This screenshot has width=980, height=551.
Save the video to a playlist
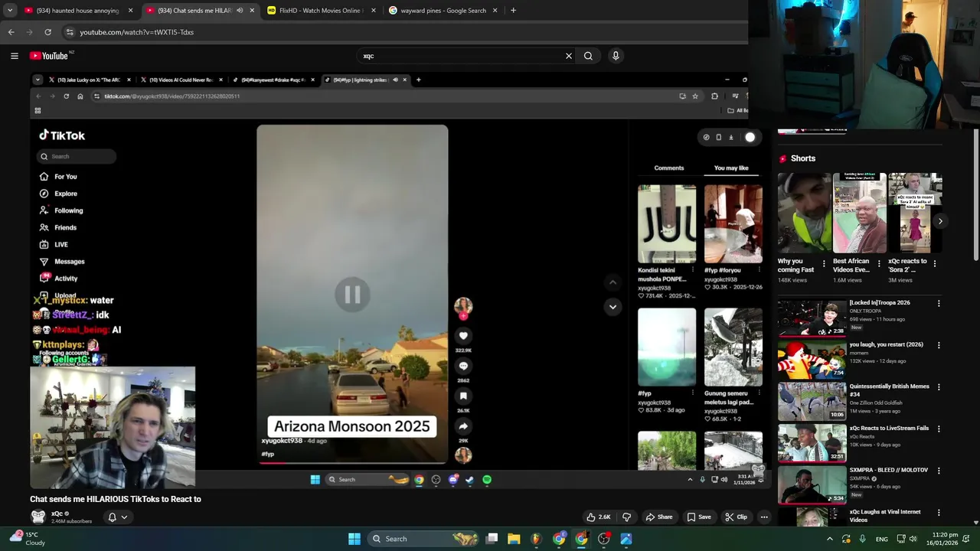coord(698,517)
